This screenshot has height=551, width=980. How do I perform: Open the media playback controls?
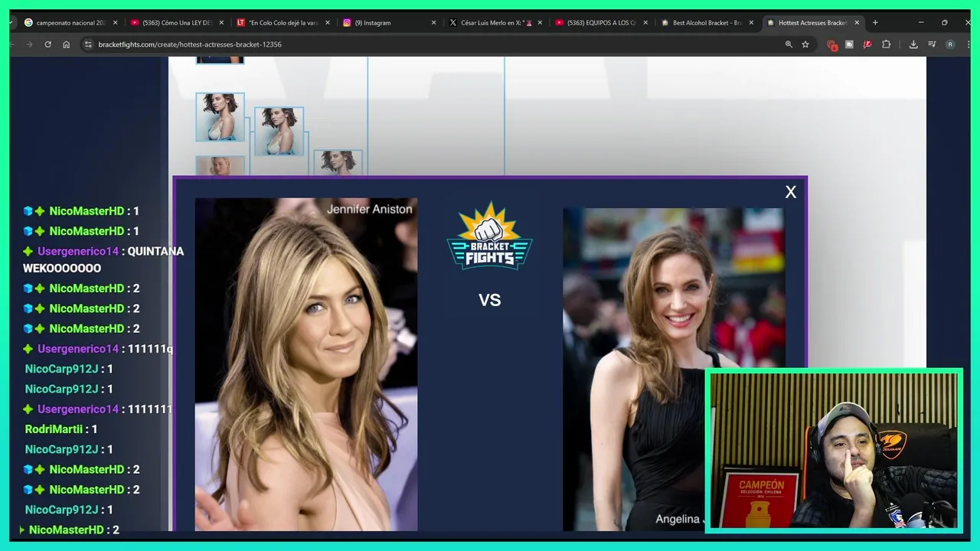tap(932, 44)
